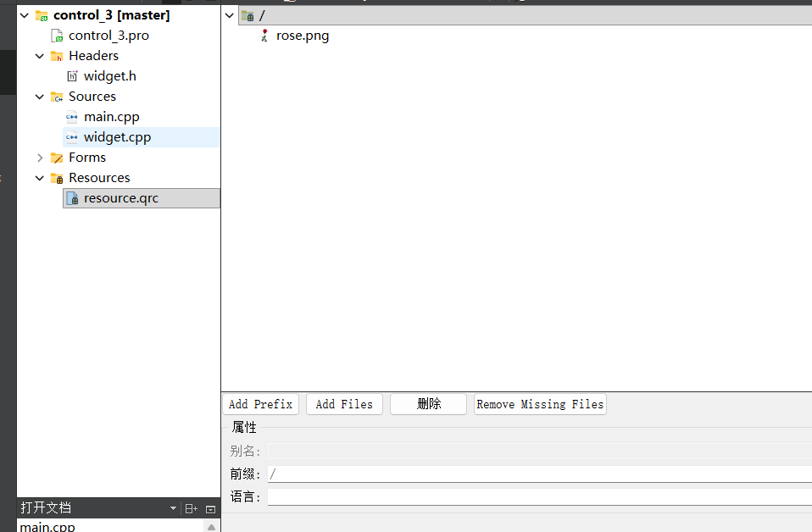
Task: Select the Forms label in project tree
Action: (87, 158)
